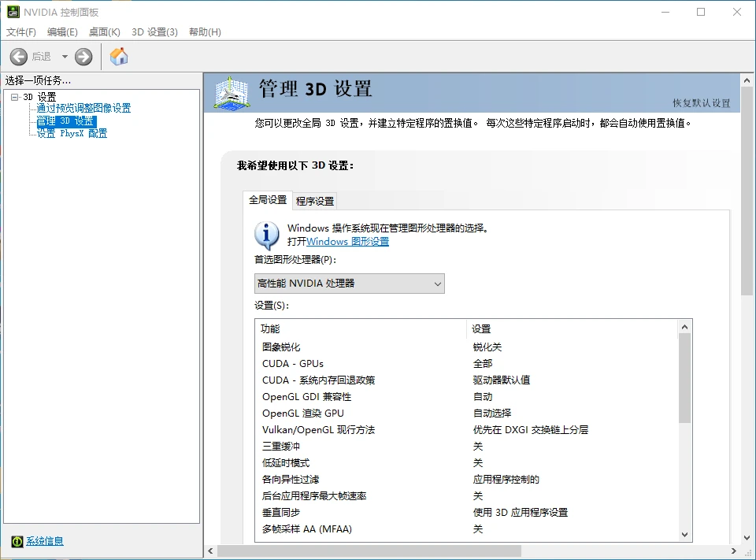The height and width of the screenshot is (560, 756).
Task: Open the 帮助(H) menu
Action: 205,32
